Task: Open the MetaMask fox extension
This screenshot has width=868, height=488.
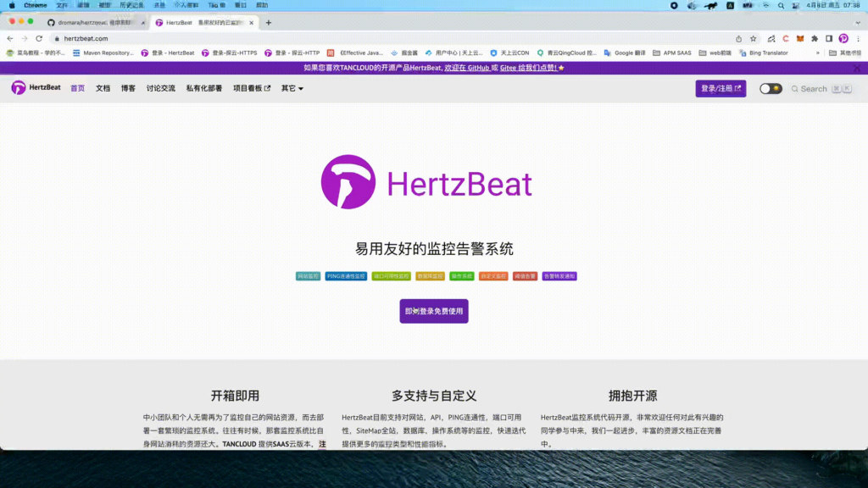Action: point(800,39)
